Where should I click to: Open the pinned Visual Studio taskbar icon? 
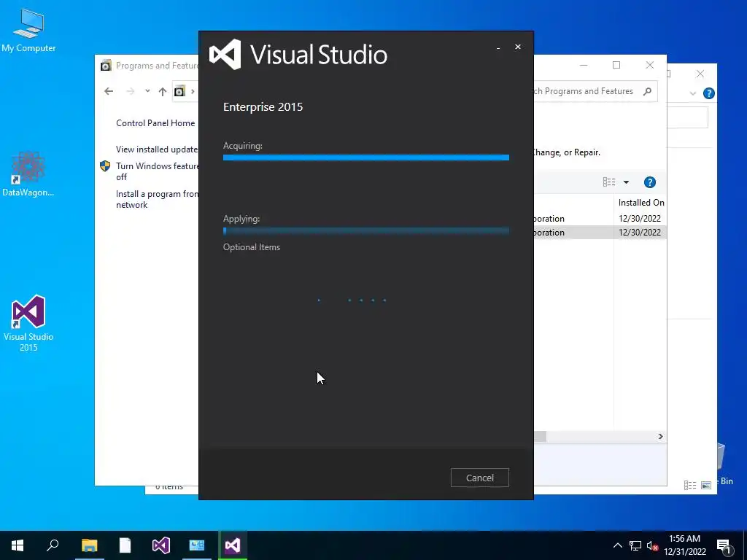[x=161, y=545]
